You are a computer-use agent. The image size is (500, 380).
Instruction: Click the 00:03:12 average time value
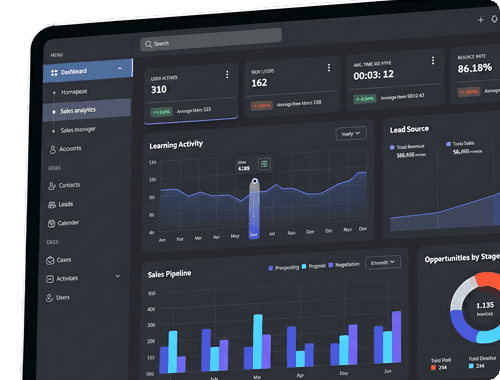click(373, 75)
